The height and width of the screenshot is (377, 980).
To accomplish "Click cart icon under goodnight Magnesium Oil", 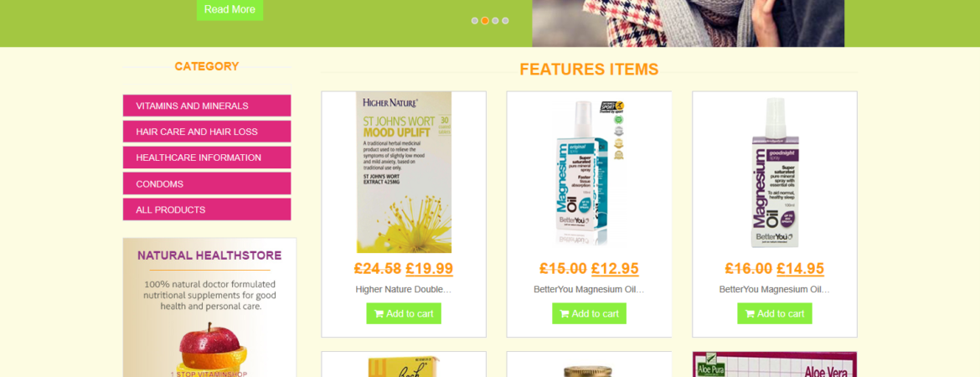I will pos(750,314).
